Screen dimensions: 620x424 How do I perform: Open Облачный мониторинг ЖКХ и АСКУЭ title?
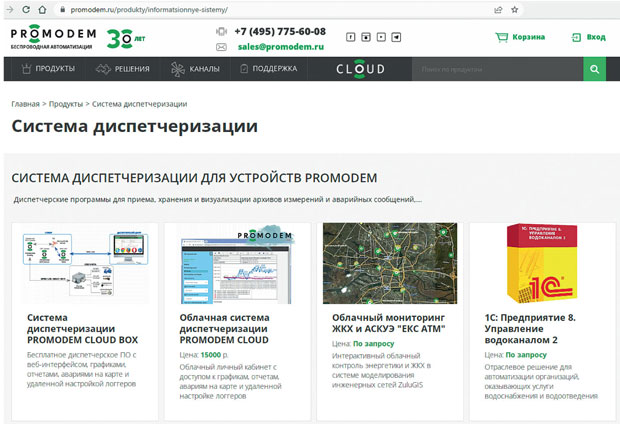coord(389,323)
